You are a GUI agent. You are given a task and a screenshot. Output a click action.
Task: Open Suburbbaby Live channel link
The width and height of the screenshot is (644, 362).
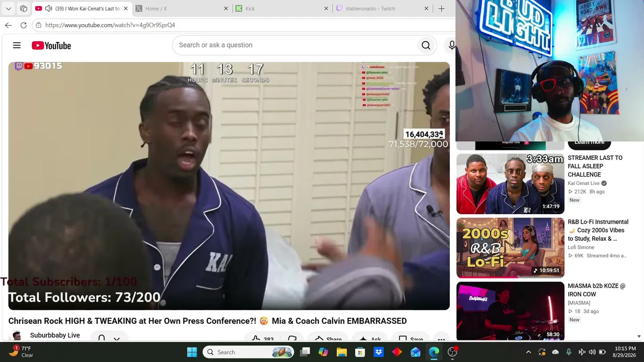pos(55,335)
